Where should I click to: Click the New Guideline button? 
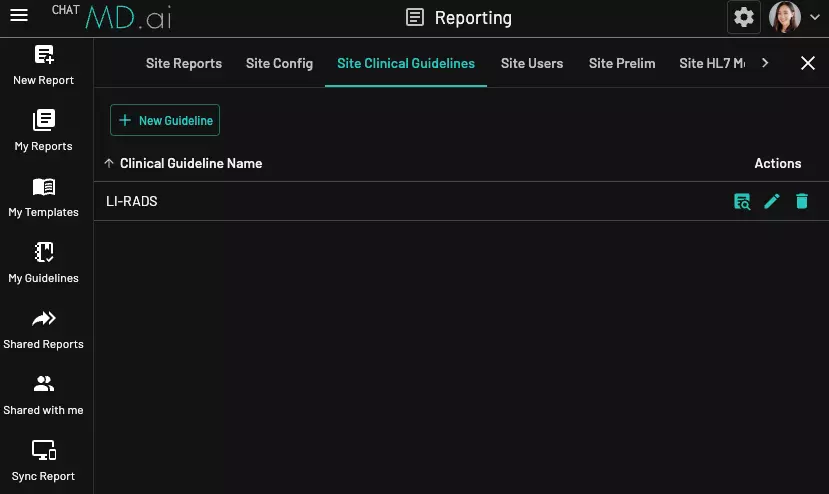pos(165,120)
